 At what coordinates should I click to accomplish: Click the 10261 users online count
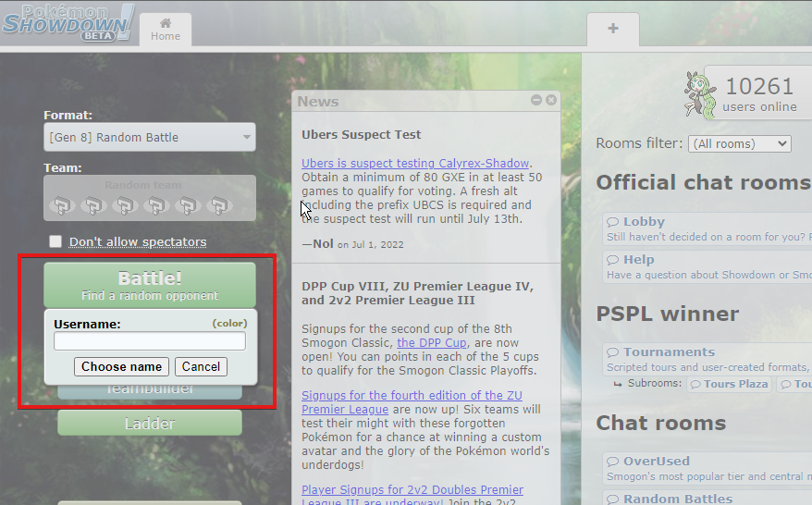pyautogui.click(x=759, y=87)
